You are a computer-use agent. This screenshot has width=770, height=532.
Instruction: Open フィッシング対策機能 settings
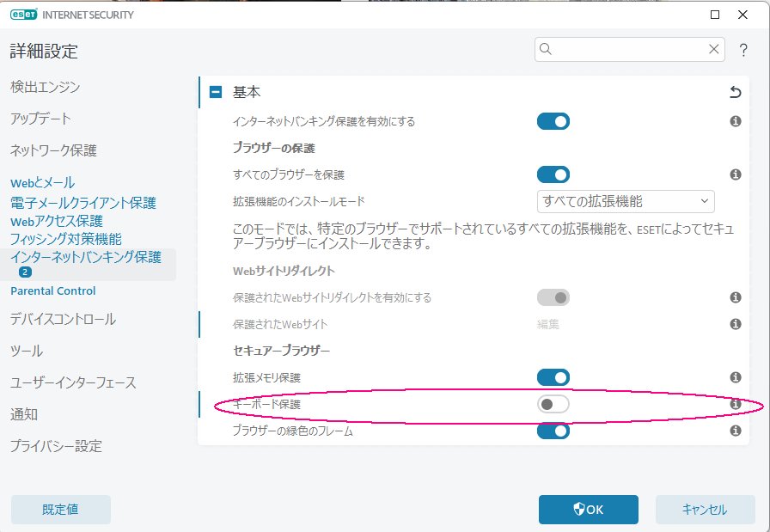click(66, 239)
